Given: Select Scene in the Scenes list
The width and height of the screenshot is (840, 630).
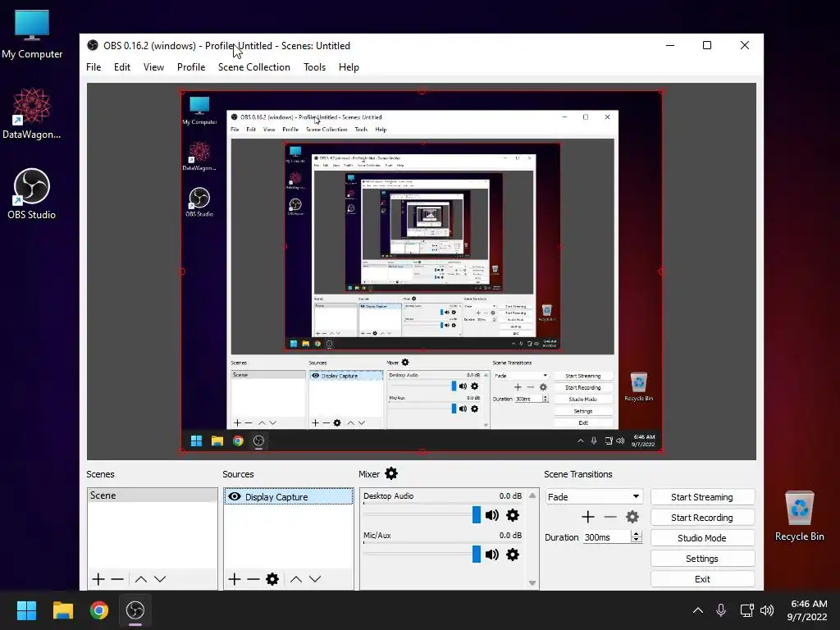Looking at the screenshot, I should pos(152,495).
